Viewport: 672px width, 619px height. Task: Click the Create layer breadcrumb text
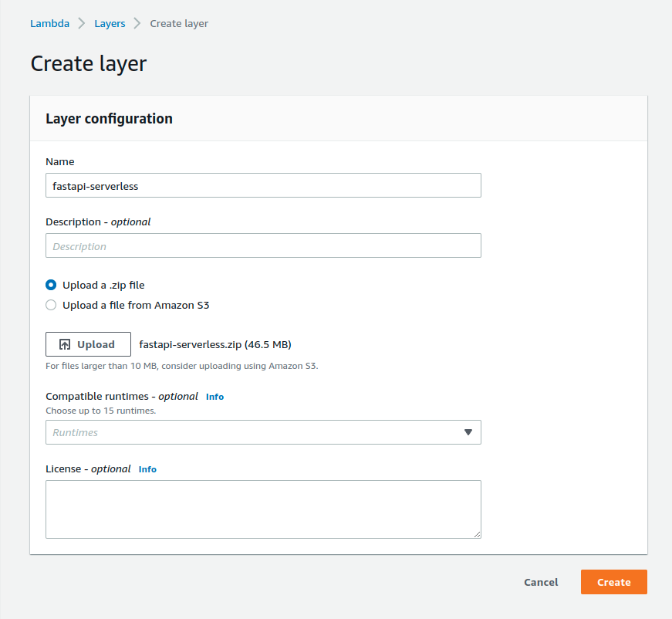coord(179,24)
